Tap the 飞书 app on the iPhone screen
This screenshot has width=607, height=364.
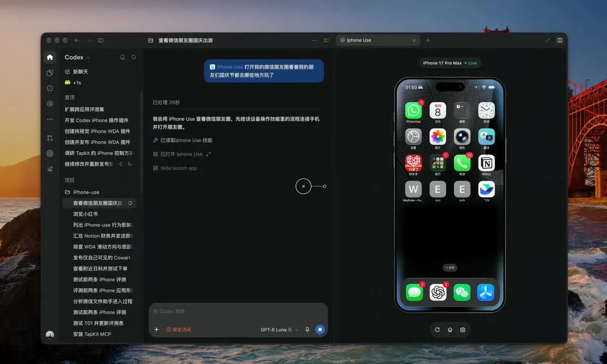point(487,189)
